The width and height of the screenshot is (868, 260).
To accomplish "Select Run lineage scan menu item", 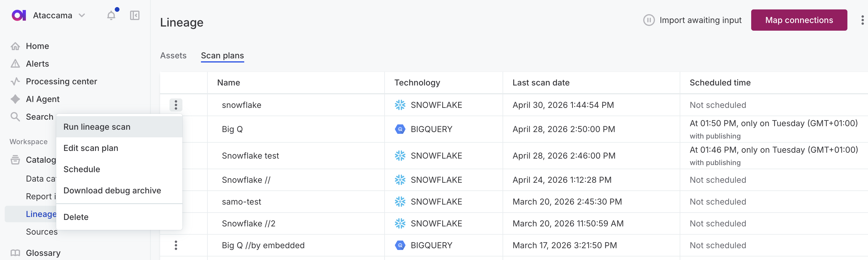I will [x=119, y=127].
